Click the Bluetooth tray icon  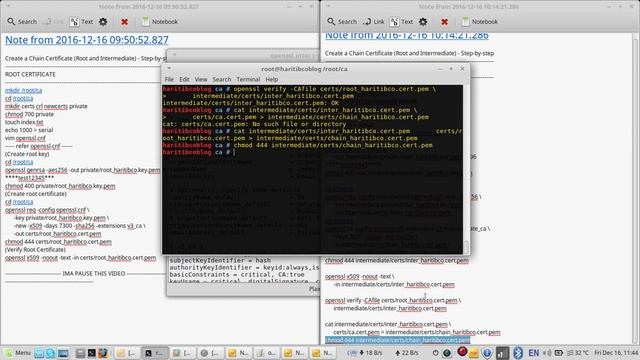point(518,353)
